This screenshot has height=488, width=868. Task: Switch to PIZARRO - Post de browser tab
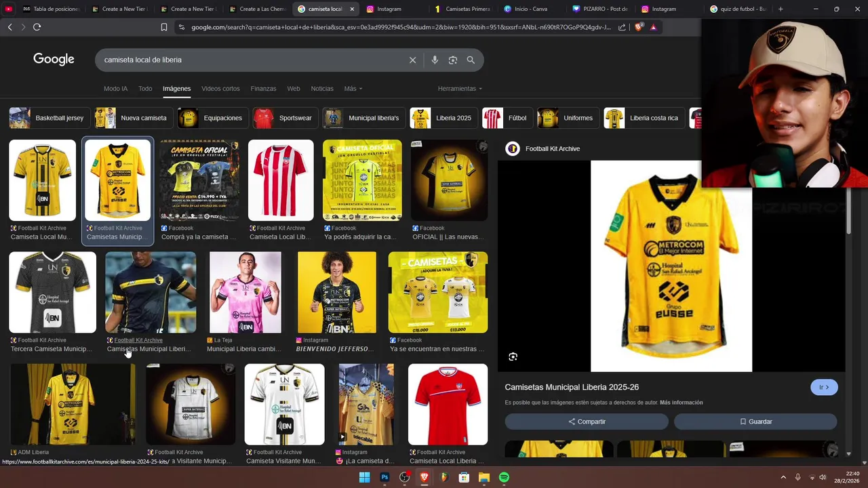599,9
